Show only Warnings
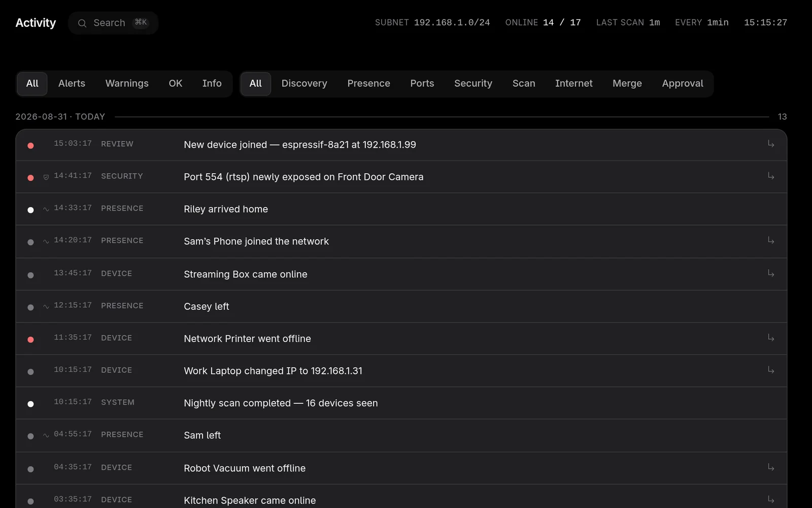The height and width of the screenshot is (508, 812). (x=127, y=84)
